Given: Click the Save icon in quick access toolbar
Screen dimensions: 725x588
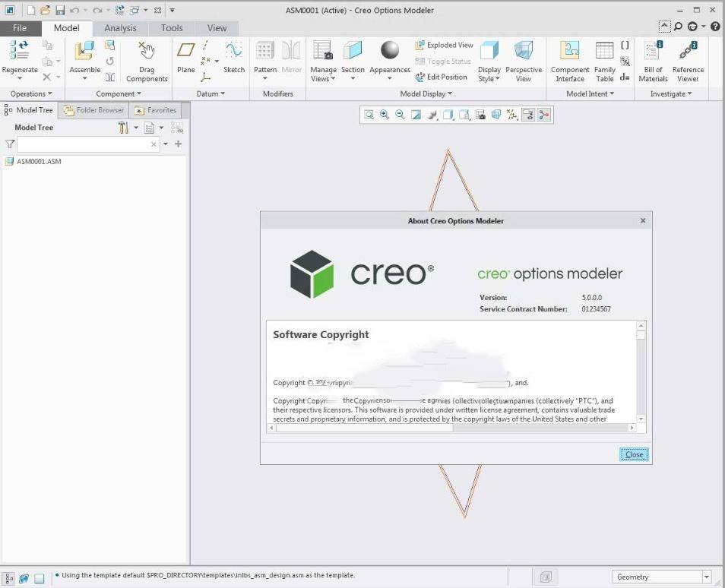Looking at the screenshot, I should click(x=60, y=10).
